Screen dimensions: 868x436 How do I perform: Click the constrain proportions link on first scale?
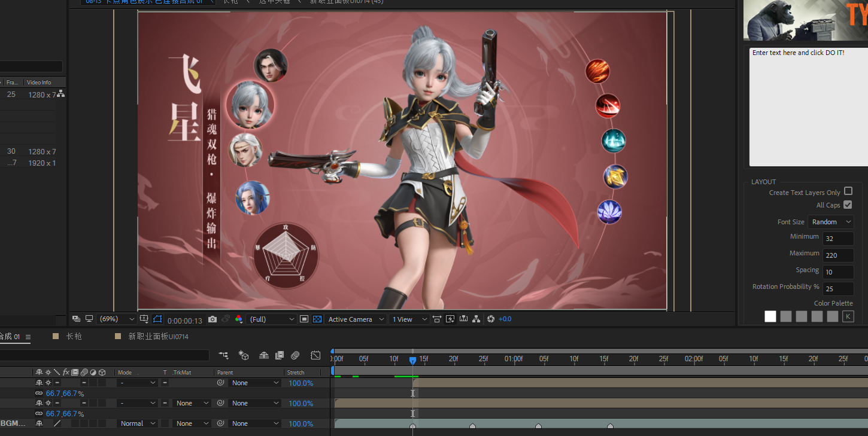click(39, 394)
